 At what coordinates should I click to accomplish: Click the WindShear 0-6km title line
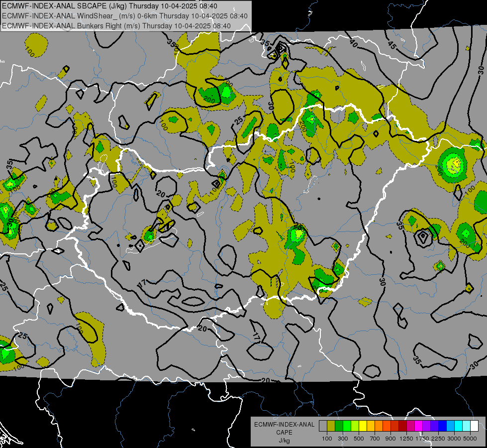tap(124, 16)
